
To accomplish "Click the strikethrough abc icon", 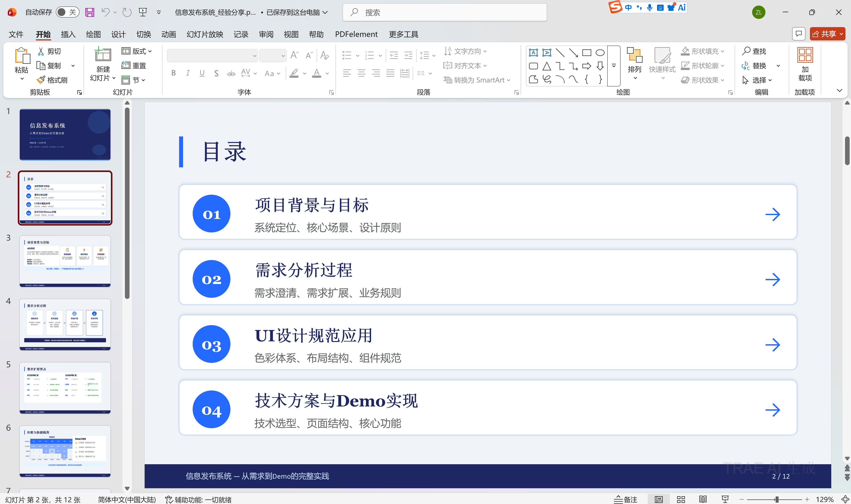I will point(231,73).
